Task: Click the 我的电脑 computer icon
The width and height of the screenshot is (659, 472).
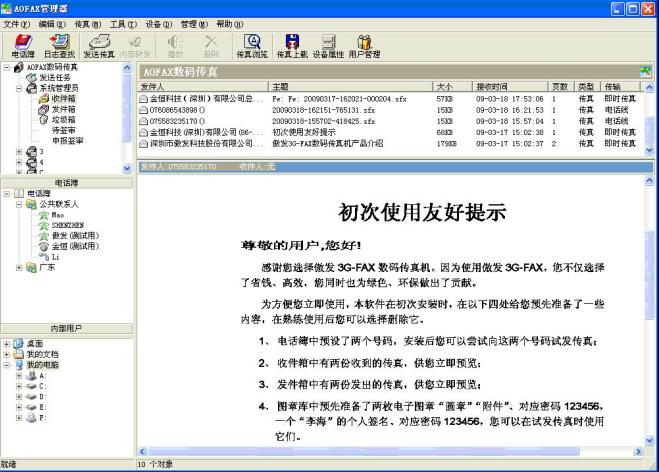Action: tap(19, 365)
